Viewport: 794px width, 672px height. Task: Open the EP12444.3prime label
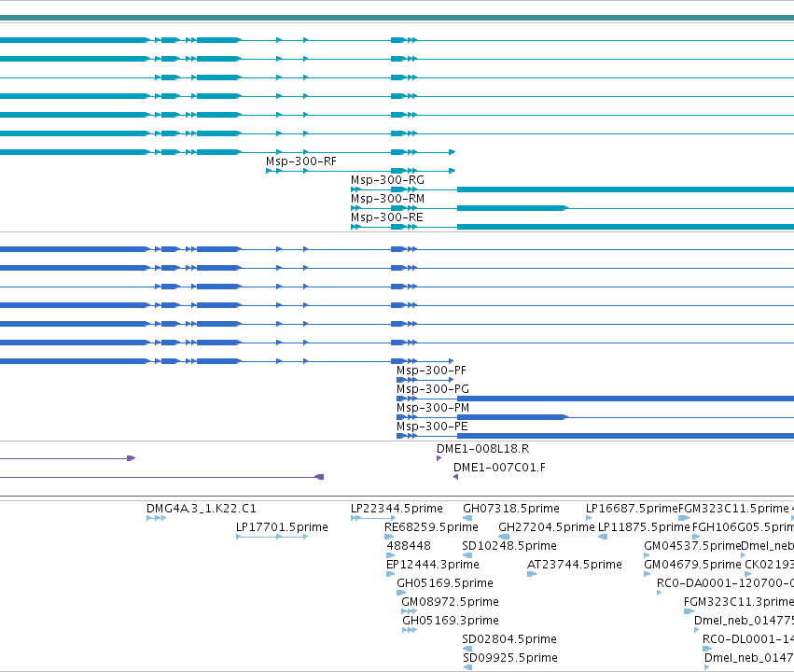[x=432, y=566]
